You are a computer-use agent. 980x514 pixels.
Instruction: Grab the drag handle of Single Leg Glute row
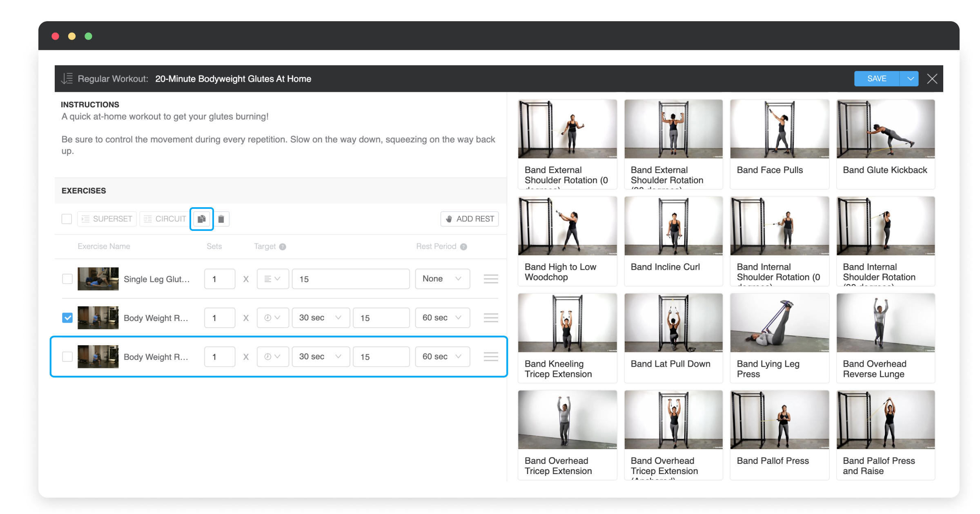(490, 279)
